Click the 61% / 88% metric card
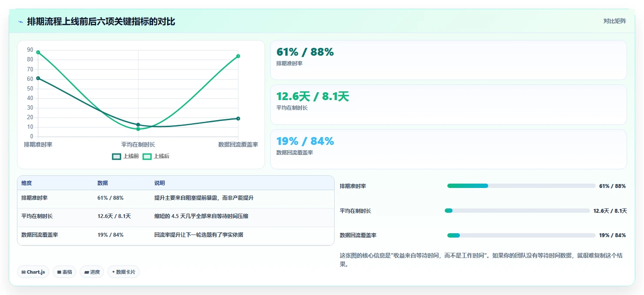 pyautogui.click(x=449, y=60)
